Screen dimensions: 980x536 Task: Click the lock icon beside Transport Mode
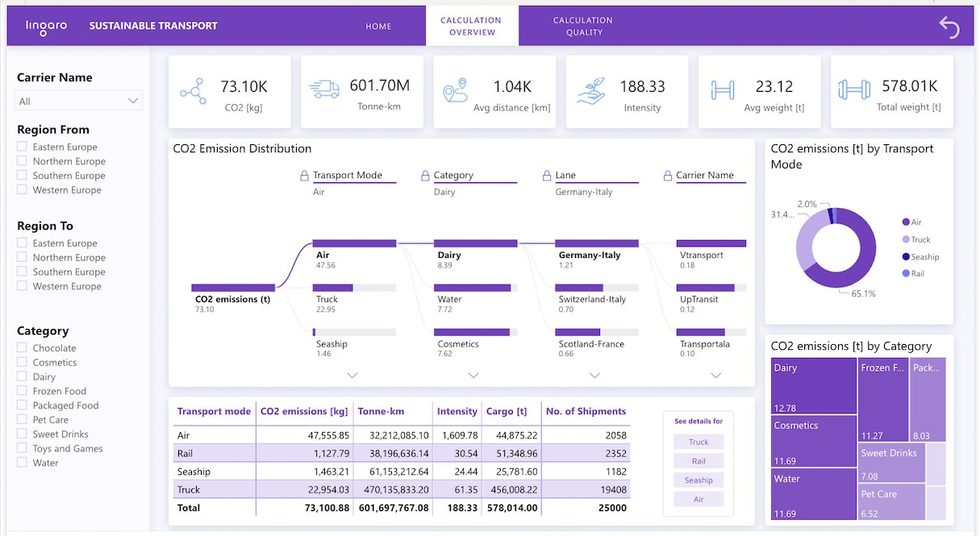(304, 175)
